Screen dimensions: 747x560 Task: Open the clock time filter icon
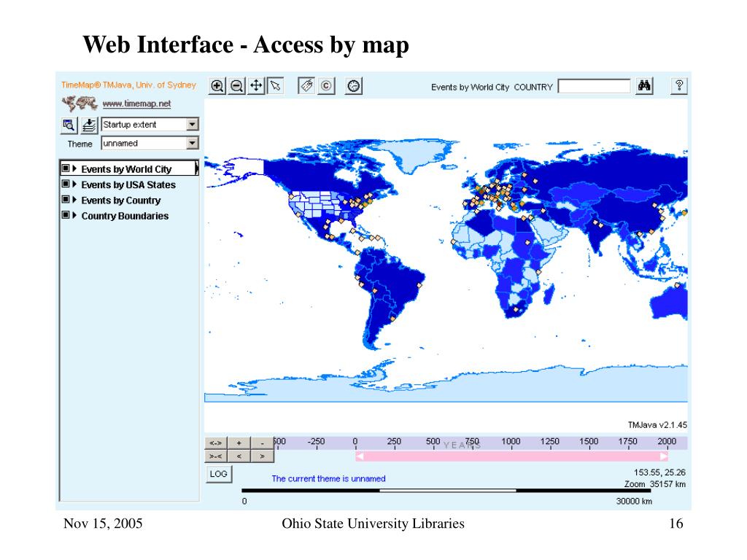coord(354,86)
